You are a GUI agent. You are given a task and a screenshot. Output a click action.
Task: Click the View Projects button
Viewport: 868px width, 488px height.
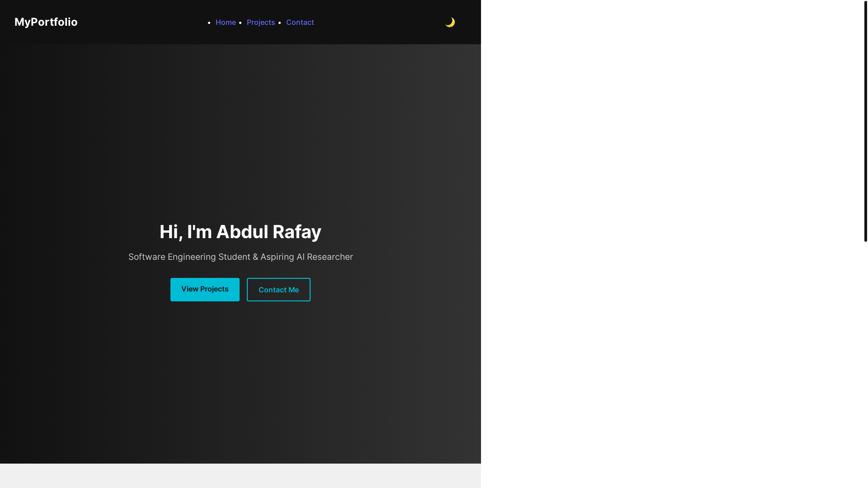(205, 289)
